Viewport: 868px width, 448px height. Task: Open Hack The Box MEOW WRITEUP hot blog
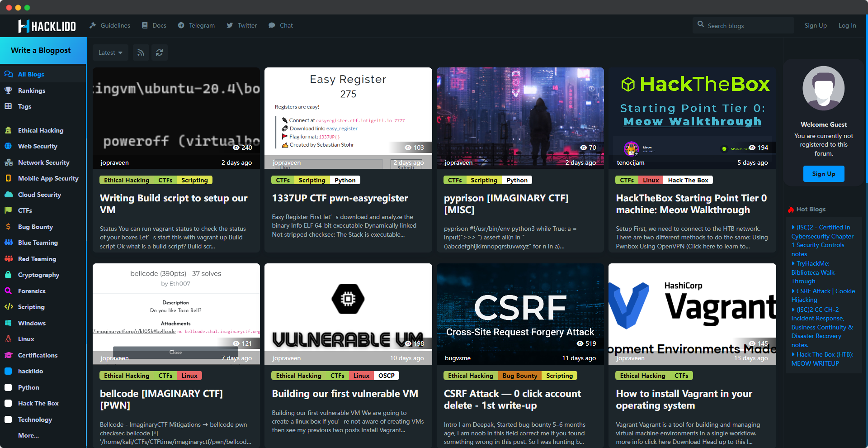822,359
